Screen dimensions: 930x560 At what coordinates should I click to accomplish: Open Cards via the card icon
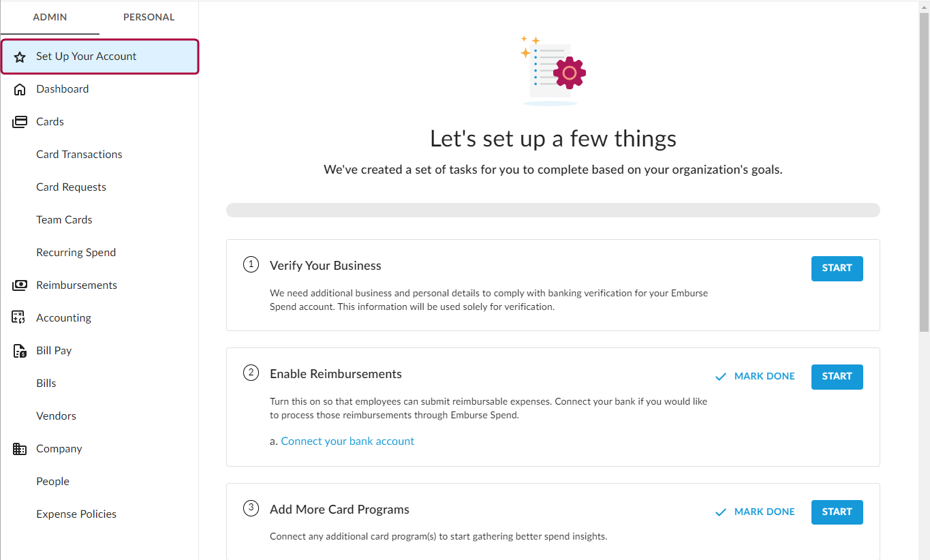[20, 121]
